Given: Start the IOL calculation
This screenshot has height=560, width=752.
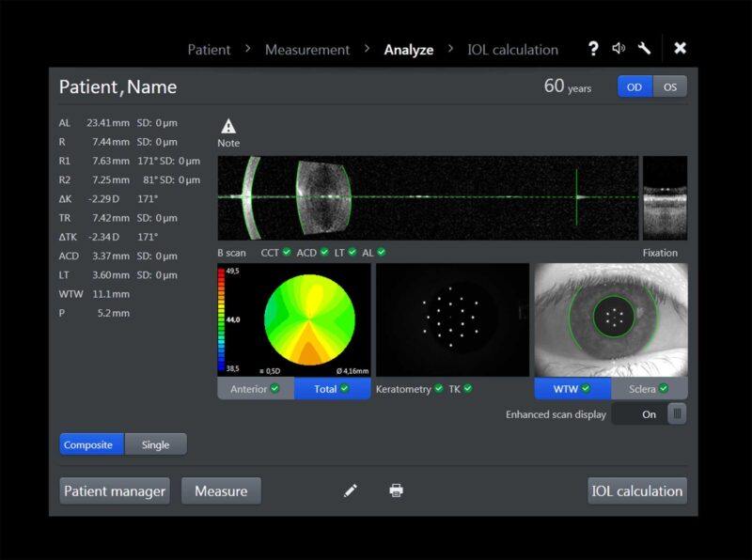Looking at the screenshot, I should coord(637,490).
